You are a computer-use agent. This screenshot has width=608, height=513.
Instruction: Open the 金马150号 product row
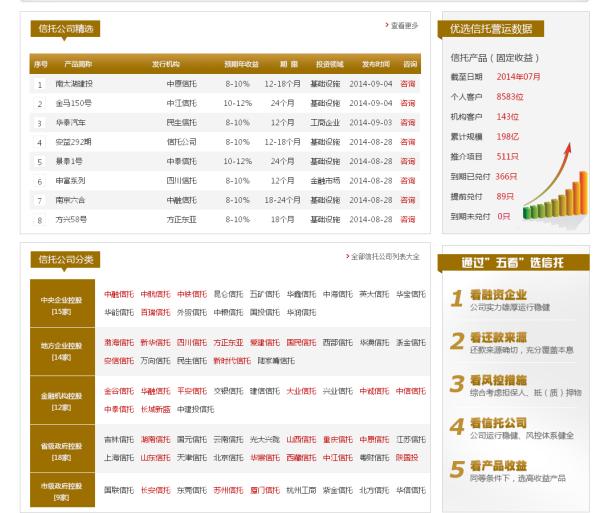click(74, 102)
